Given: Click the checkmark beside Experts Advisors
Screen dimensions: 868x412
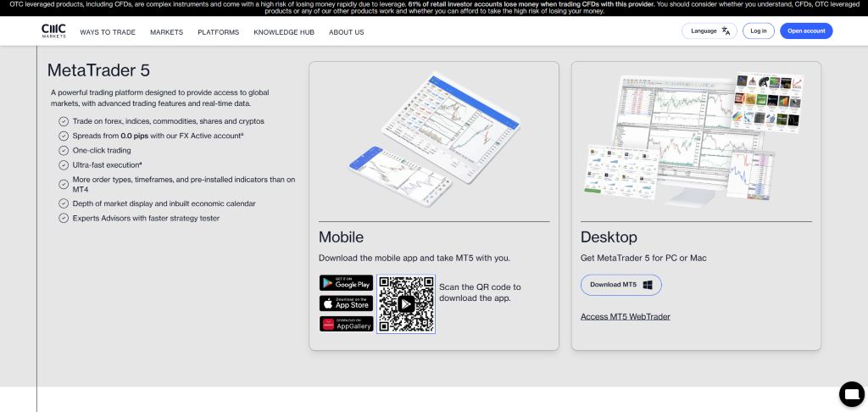Looking at the screenshot, I should tap(63, 218).
